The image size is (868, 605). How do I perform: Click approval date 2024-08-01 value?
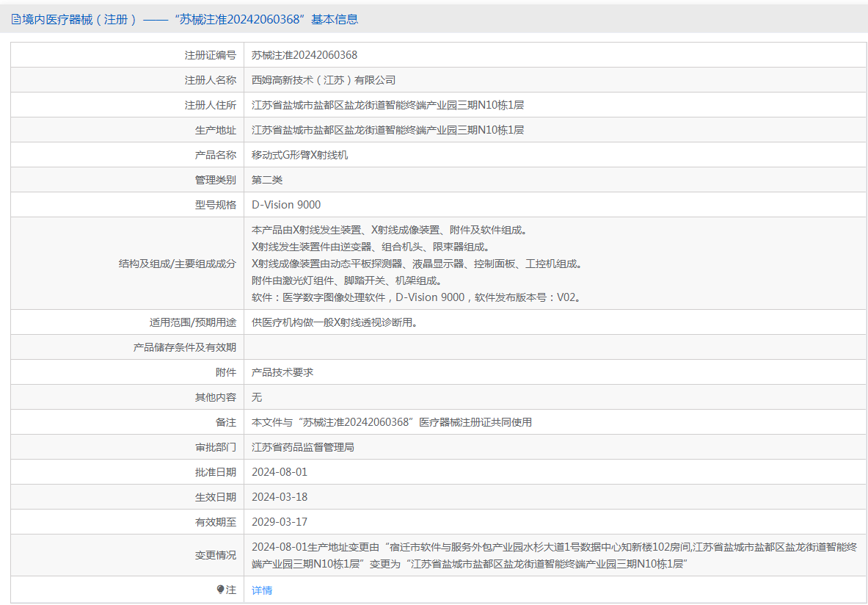tap(280, 472)
